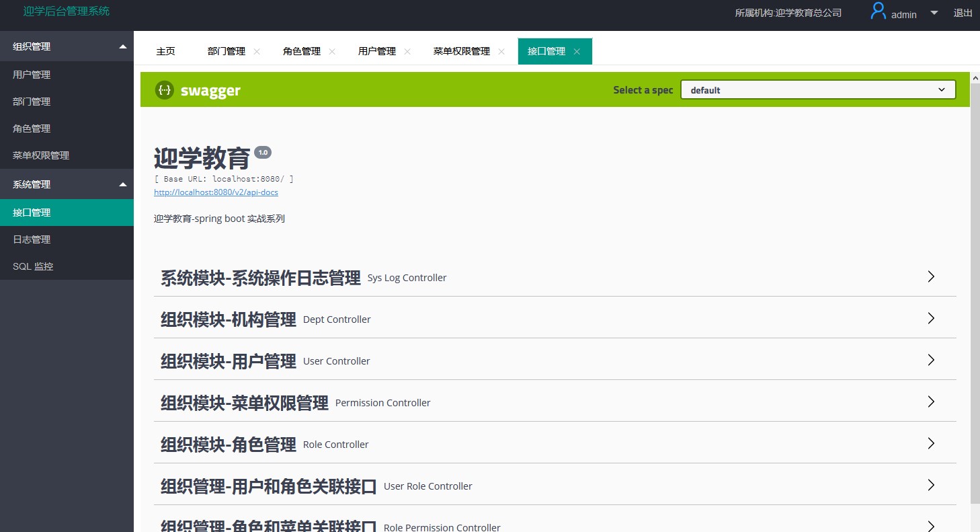Close the 角色管理 tab
The image size is (980, 532).
332,52
